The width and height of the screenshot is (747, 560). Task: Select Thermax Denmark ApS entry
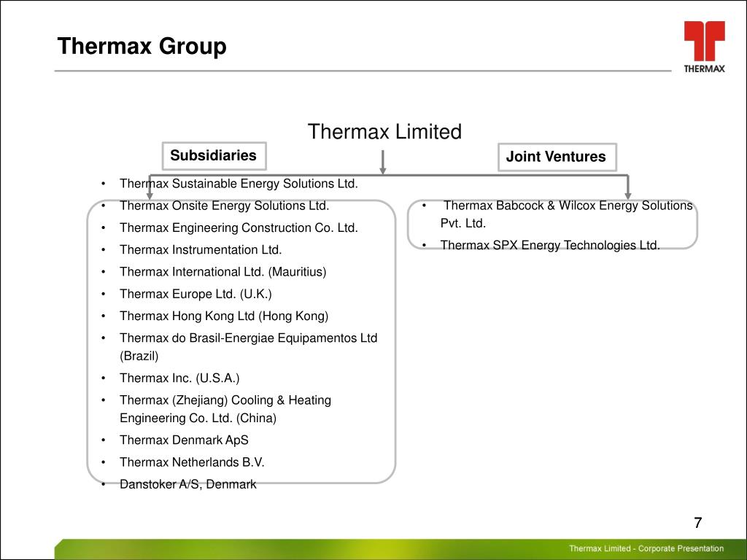click(184, 440)
